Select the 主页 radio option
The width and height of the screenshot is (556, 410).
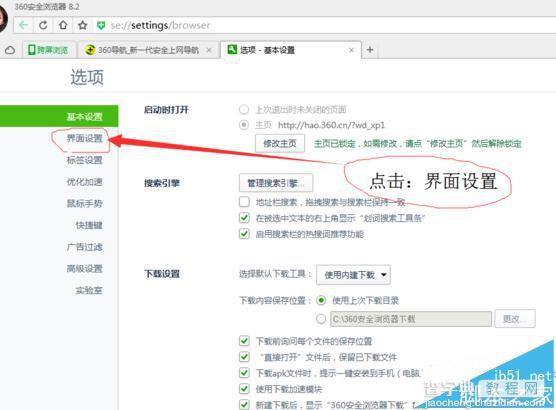coord(244,125)
